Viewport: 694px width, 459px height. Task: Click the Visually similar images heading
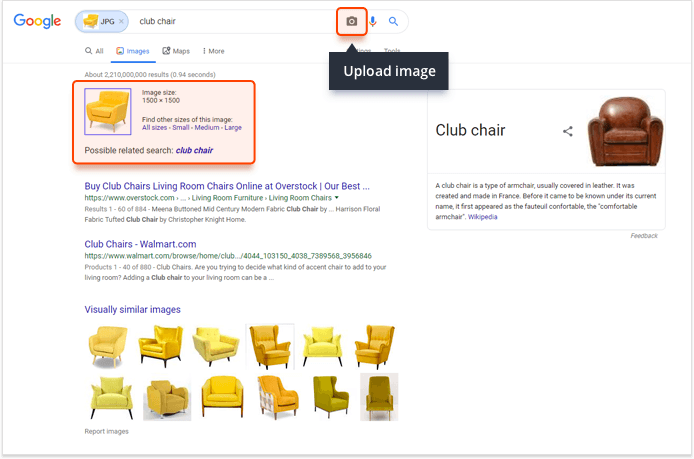[132, 309]
